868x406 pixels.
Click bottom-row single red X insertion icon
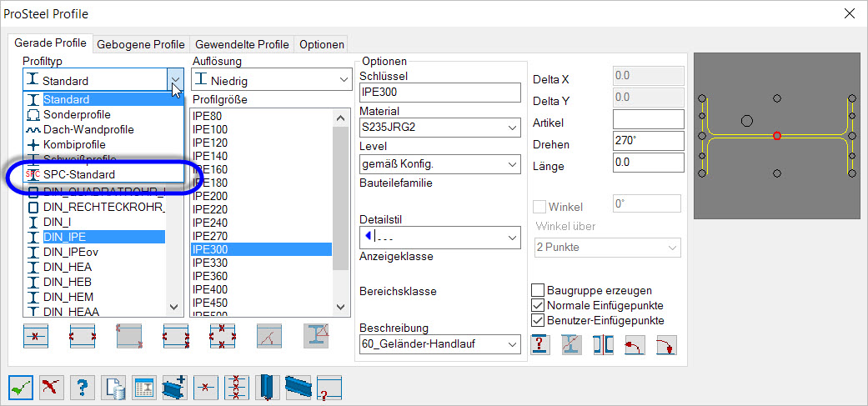coord(206,388)
